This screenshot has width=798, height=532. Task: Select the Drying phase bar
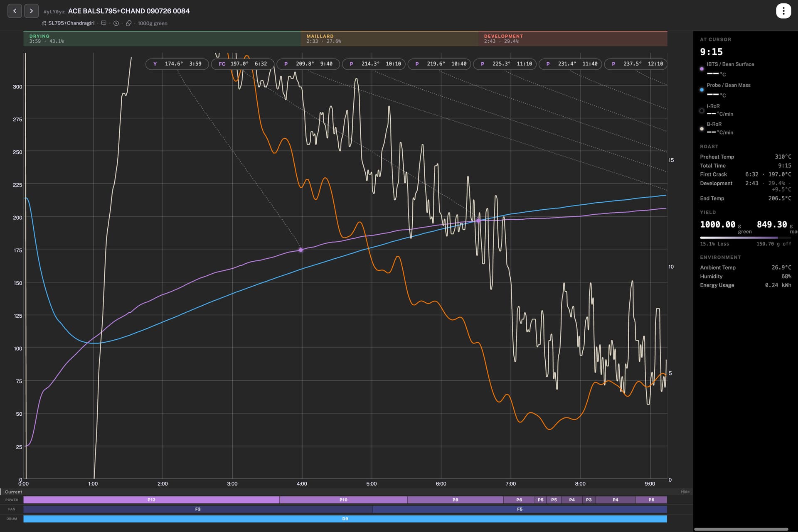(x=162, y=39)
